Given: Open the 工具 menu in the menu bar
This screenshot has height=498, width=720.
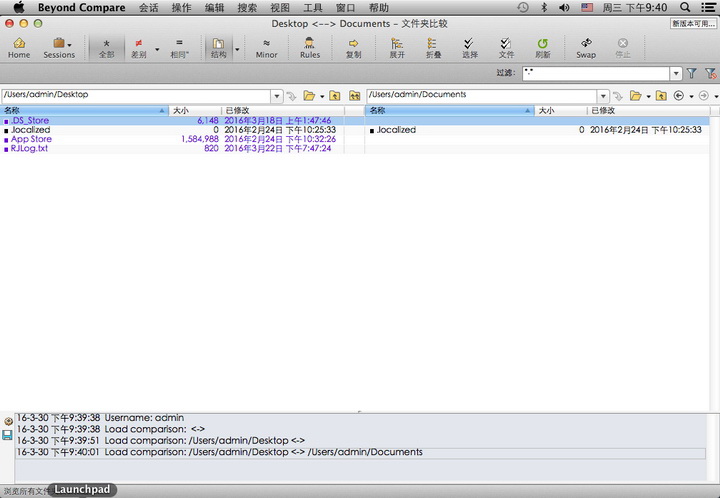Looking at the screenshot, I should click(x=313, y=7).
